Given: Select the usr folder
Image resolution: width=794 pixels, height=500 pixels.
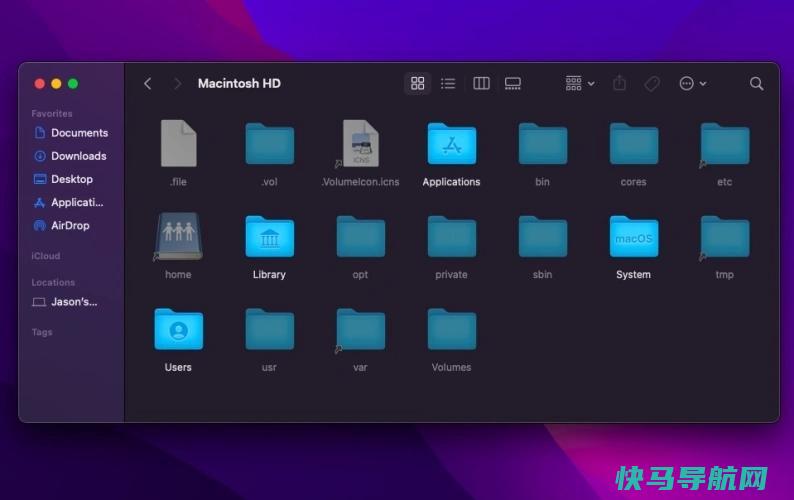Looking at the screenshot, I should pos(269,329).
